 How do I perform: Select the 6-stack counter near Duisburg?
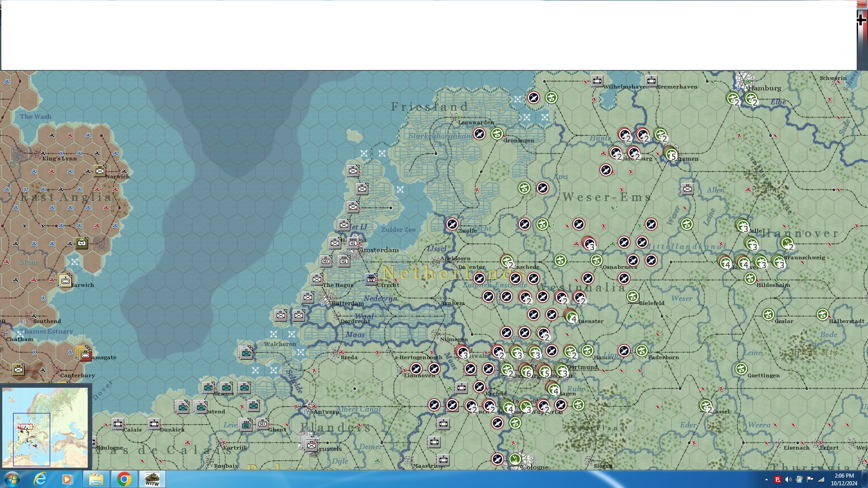pos(526,371)
